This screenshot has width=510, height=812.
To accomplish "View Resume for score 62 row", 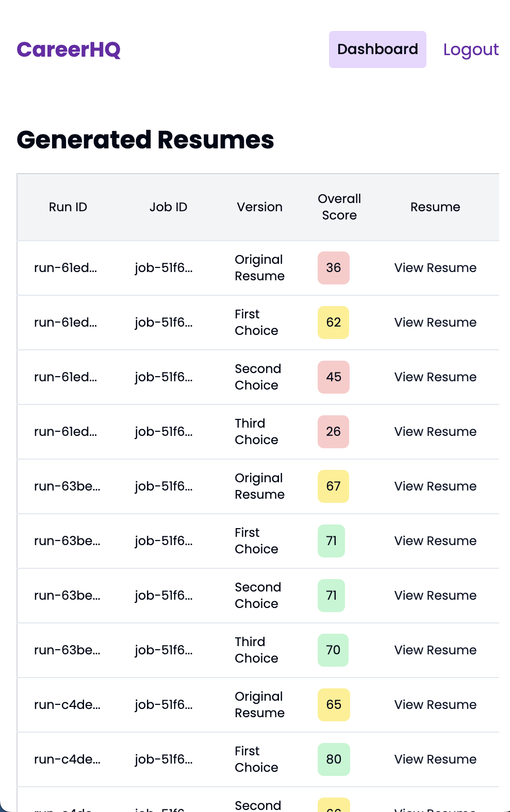I will (x=435, y=323).
